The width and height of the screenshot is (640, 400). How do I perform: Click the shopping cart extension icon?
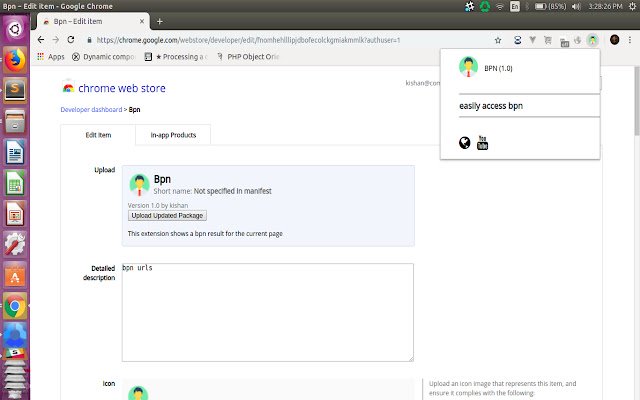pyautogui.click(x=548, y=40)
